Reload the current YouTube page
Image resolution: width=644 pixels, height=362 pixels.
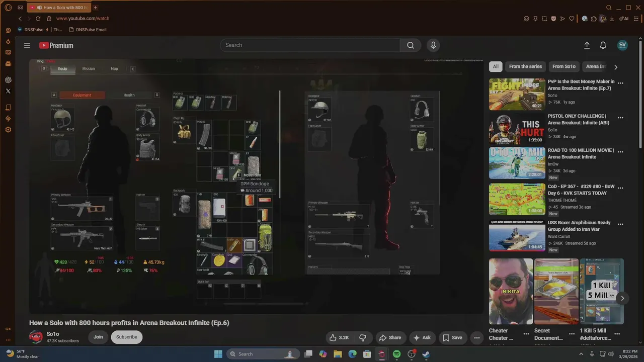(x=38, y=19)
